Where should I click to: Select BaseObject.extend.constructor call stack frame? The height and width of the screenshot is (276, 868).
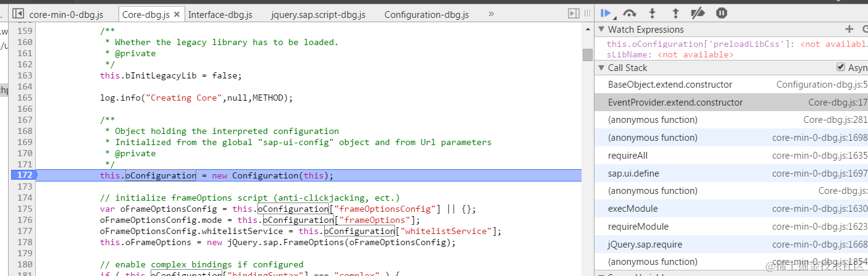click(x=731, y=85)
